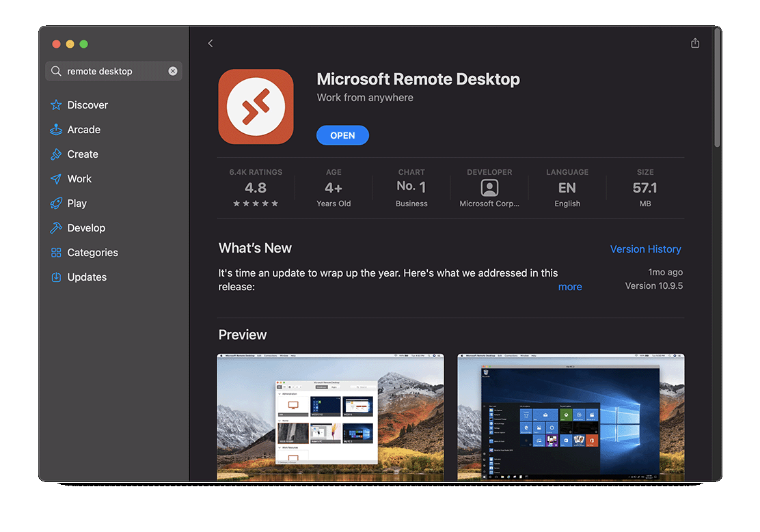Click the What's New heading
Image resolution: width=760 pixels, height=532 pixels.
tap(255, 249)
